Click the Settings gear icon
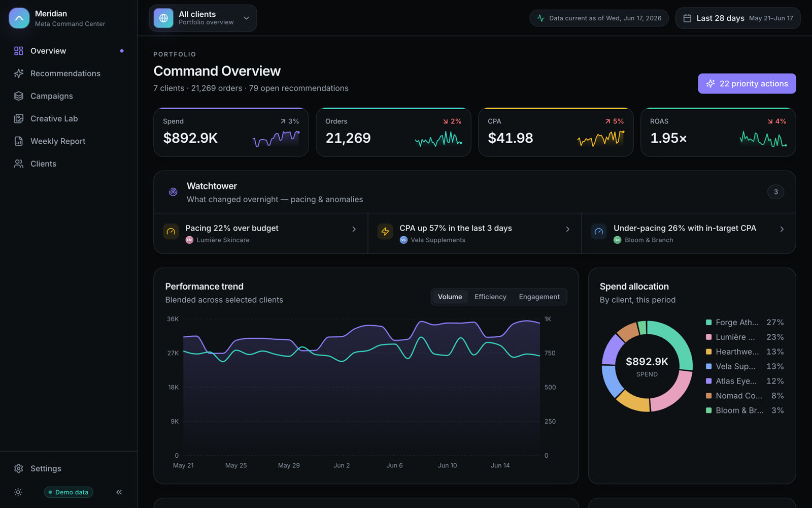 [x=19, y=468]
